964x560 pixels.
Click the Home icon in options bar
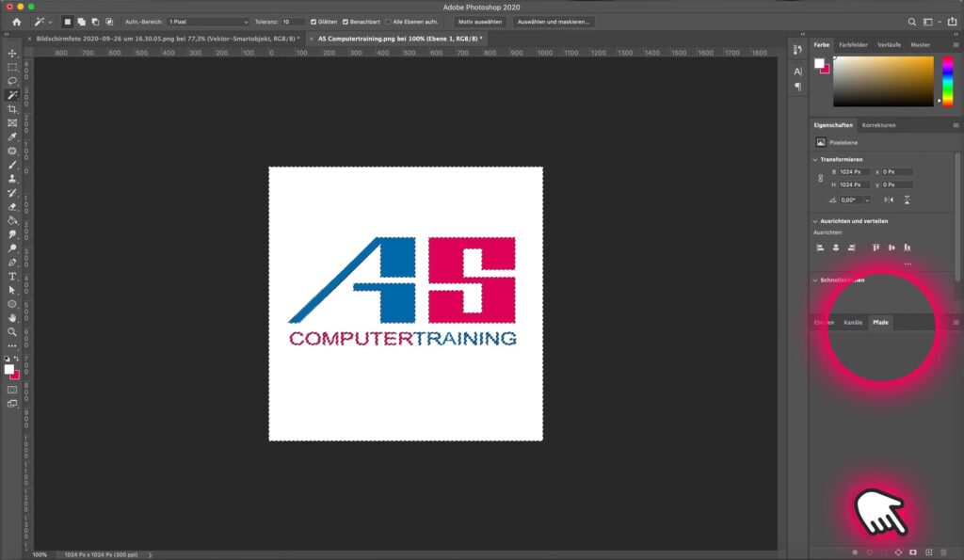16,22
